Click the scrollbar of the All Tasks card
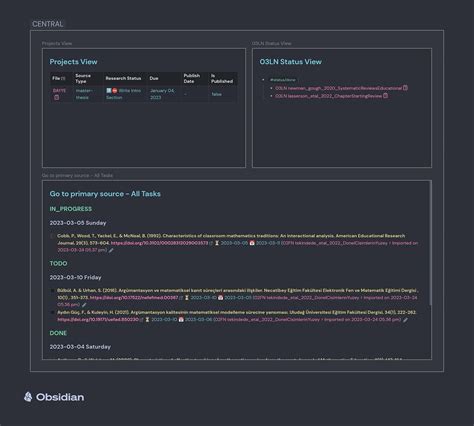This screenshot has width=474, height=426. coord(431,243)
